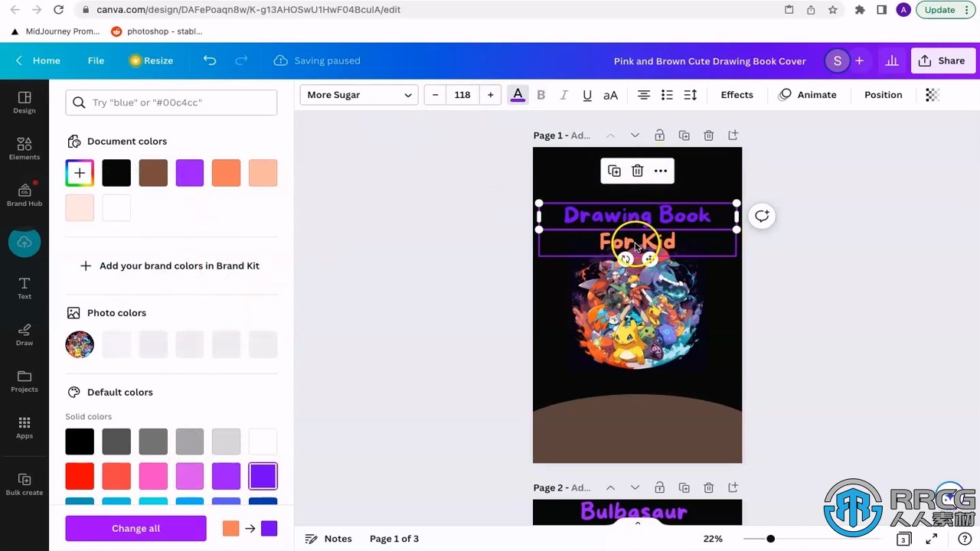Open the Resize menu
Viewport: 980px width, 551px height.
(151, 60)
